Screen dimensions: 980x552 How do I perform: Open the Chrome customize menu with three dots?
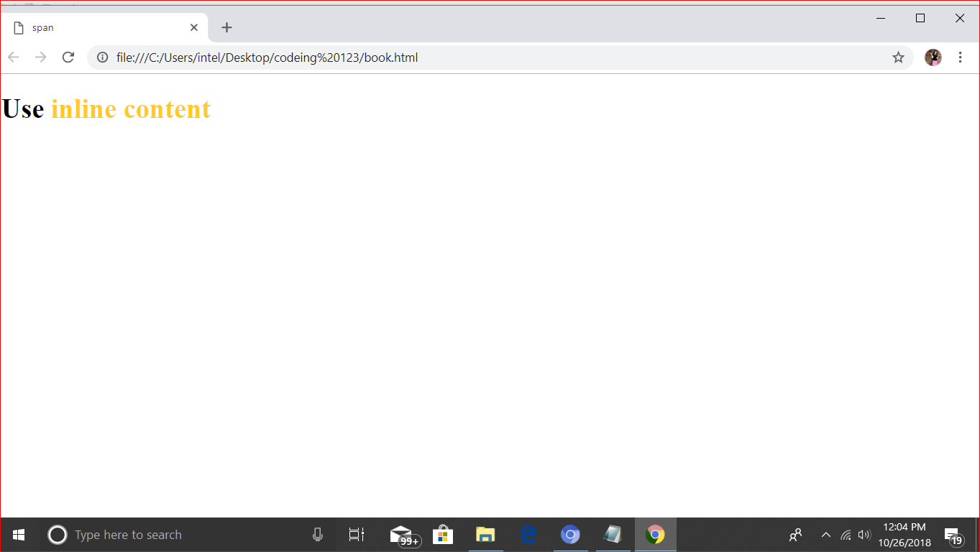pyautogui.click(x=961, y=57)
